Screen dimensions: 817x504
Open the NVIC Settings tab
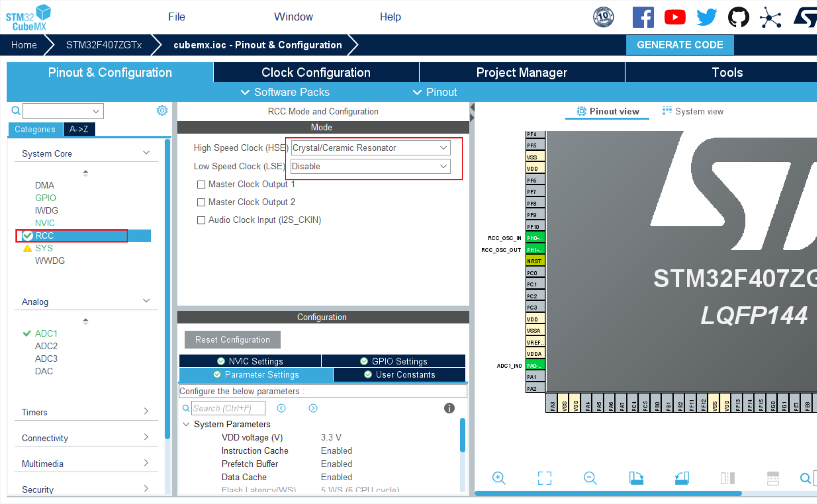pos(250,361)
